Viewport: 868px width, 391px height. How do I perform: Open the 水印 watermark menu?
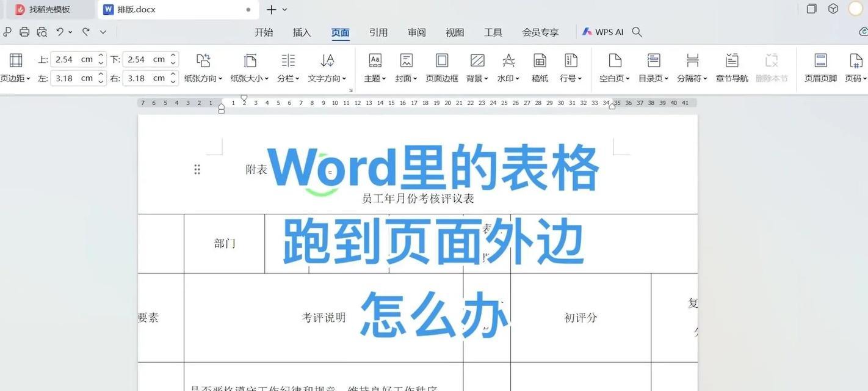tap(508, 68)
